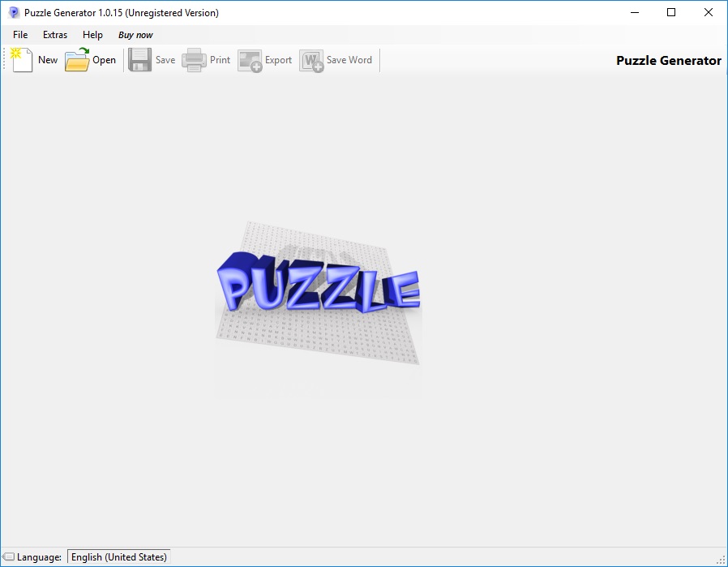Open the Extras menu
Screen dimensions: 728x567
[55, 35]
